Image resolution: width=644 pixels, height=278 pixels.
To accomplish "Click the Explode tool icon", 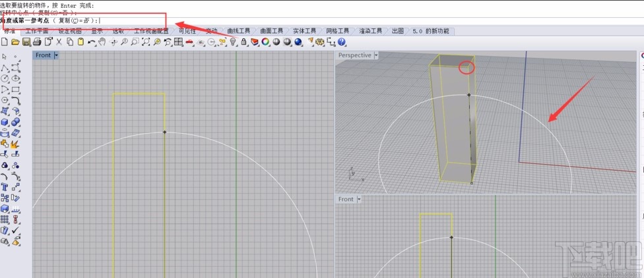I will 16,144.
